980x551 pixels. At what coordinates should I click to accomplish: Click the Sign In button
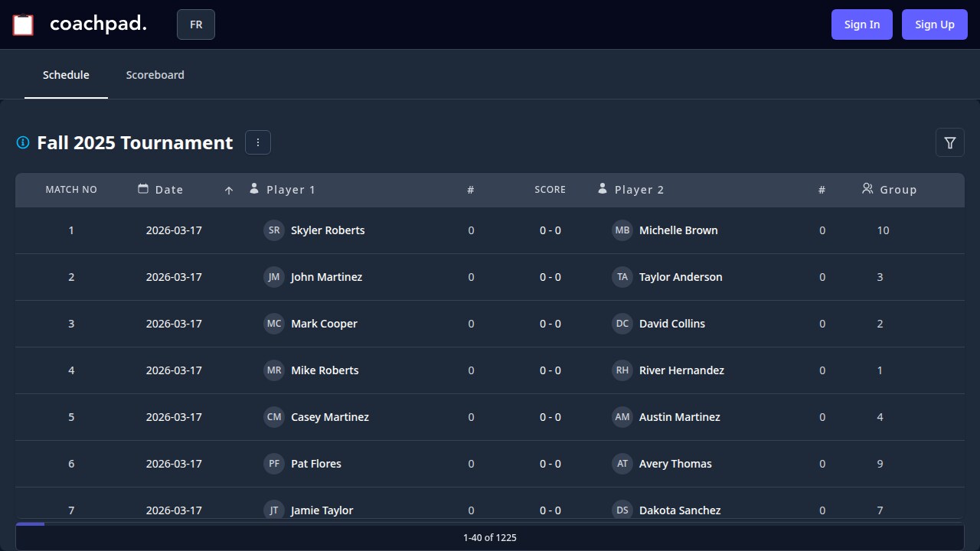click(x=861, y=24)
